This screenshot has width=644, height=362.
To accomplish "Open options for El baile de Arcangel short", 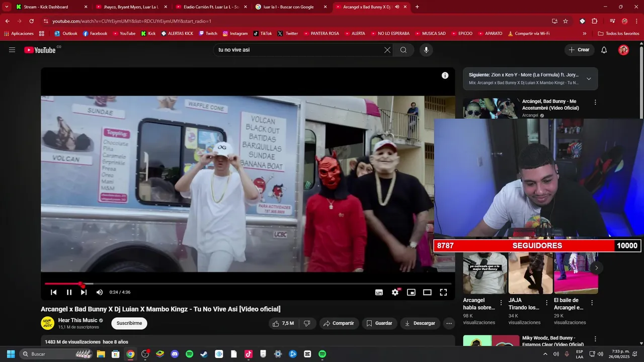I will [x=592, y=303].
